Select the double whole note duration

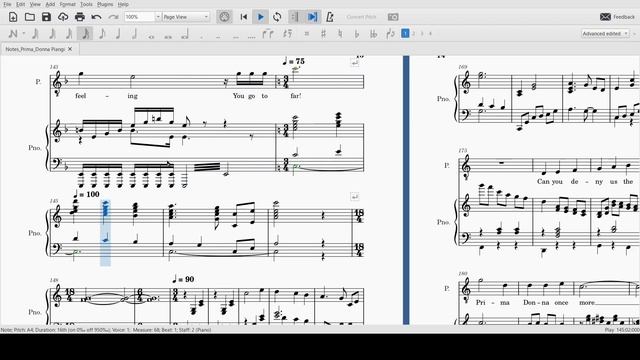pos(168,36)
